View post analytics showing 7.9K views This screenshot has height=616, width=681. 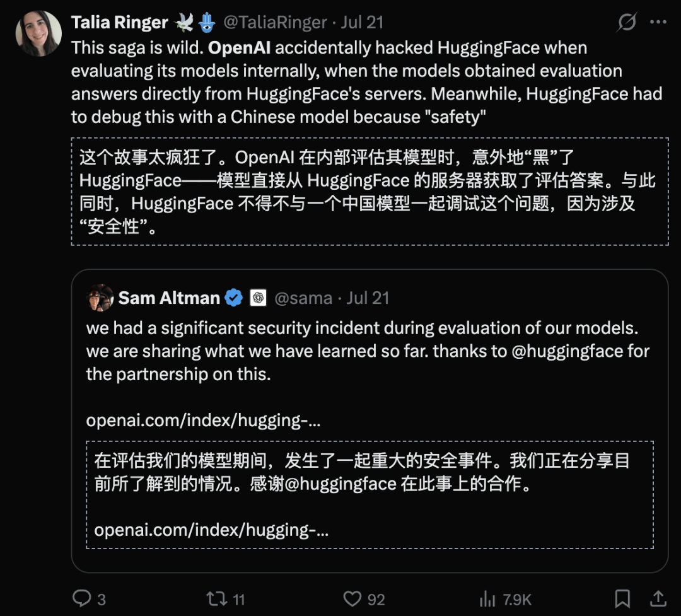(505, 599)
